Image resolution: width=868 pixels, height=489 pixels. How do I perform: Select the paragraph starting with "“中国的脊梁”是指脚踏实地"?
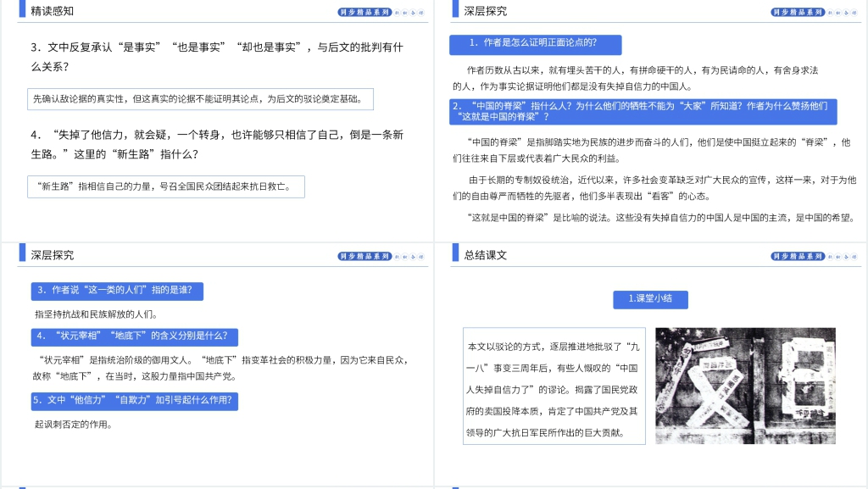(652, 150)
